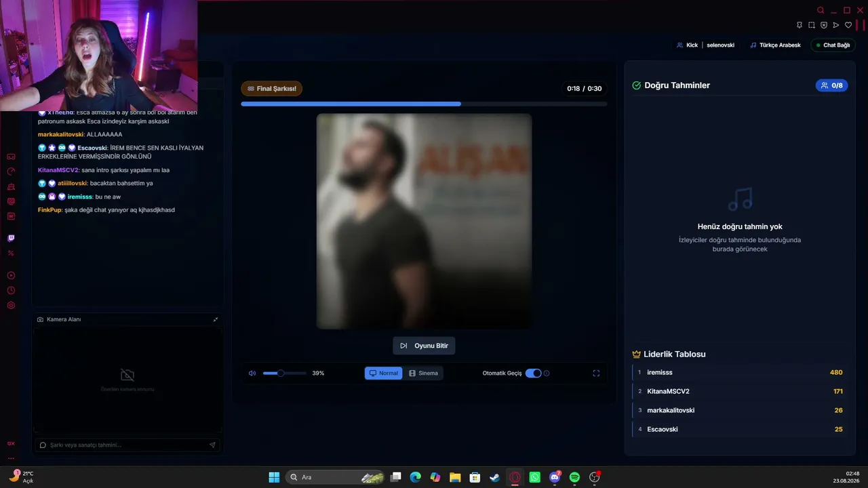Click the ad blocker shield icon
Screen dimensions: 868x488
click(824, 25)
